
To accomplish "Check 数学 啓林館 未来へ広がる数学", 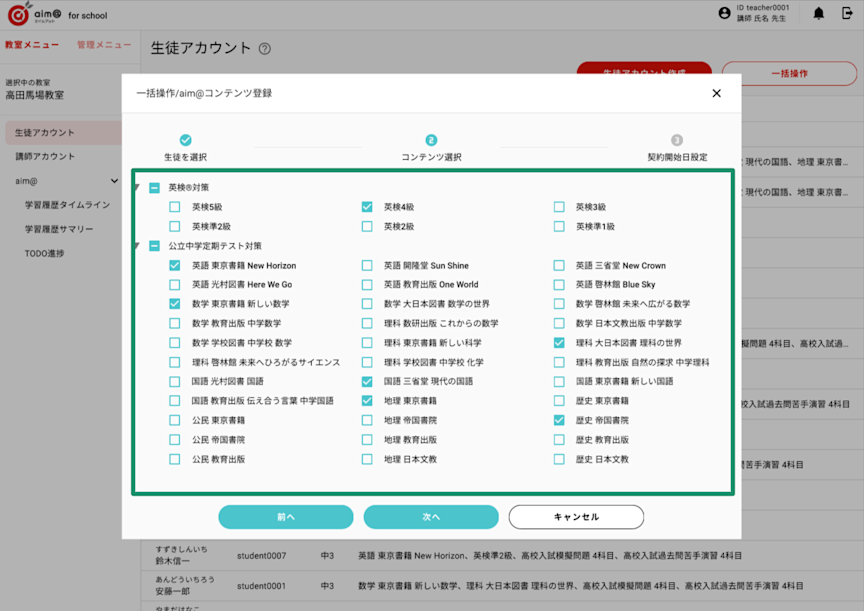I will coord(559,304).
